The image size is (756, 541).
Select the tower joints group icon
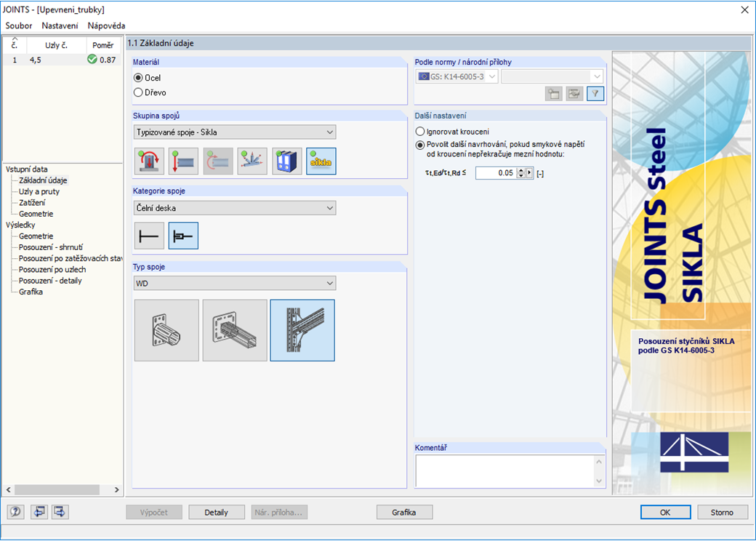point(287,161)
